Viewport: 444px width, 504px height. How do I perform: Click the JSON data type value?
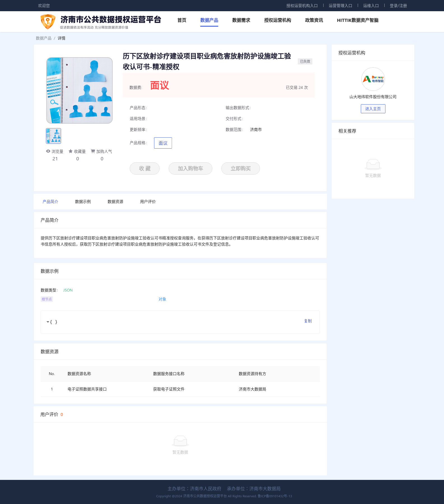pos(68,290)
